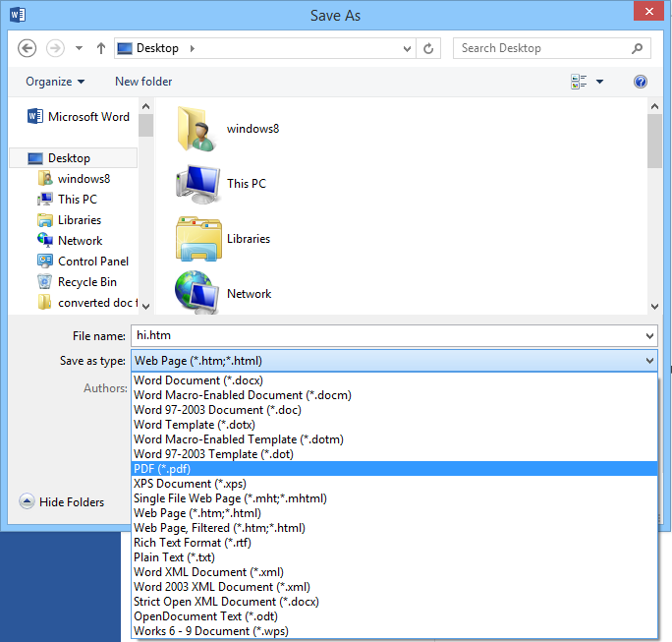Select Web Page (*.htm;*.html) in list
This screenshot has width=672, height=642.
click(394, 513)
